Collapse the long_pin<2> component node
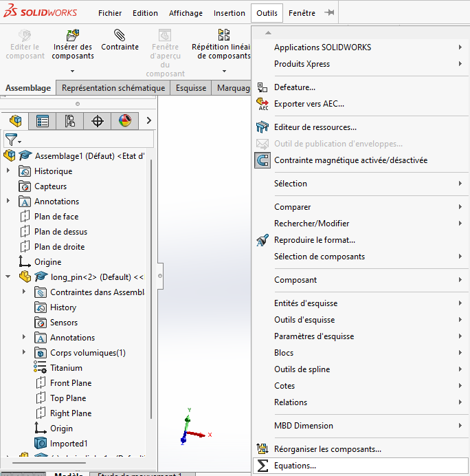This screenshot has height=476, width=470. (x=8, y=277)
